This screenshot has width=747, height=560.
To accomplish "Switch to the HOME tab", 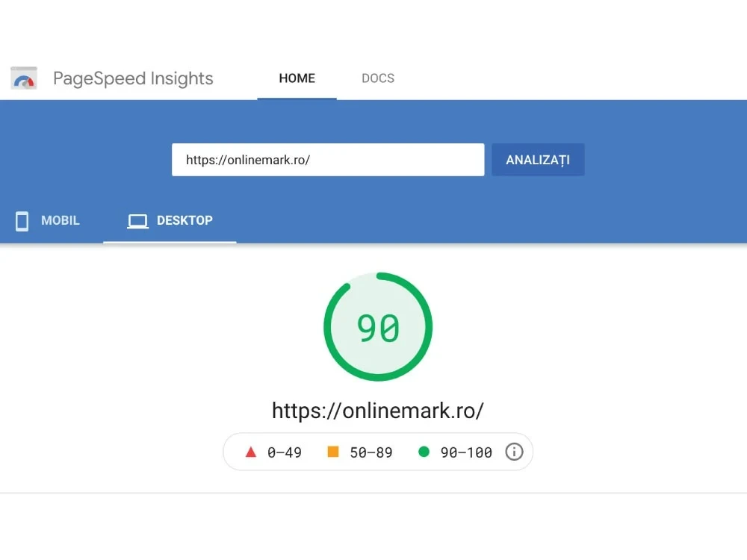I will pyautogui.click(x=297, y=78).
